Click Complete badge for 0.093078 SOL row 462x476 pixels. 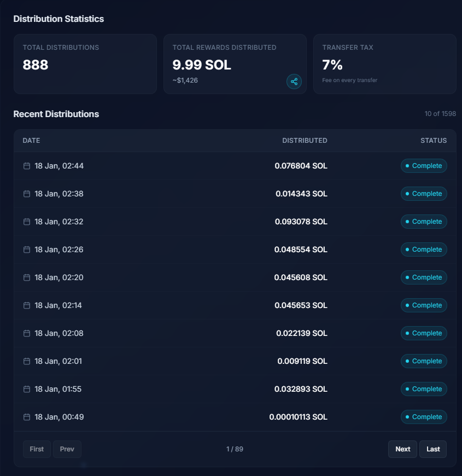point(424,222)
